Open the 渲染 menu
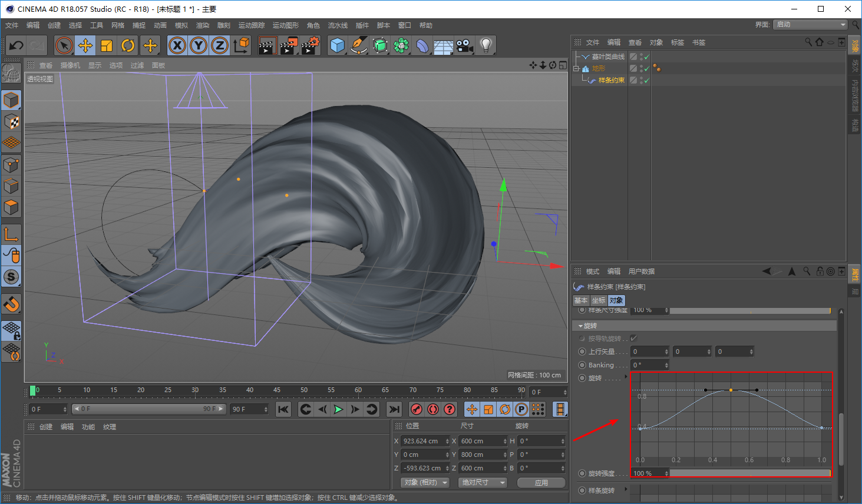 point(203,25)
